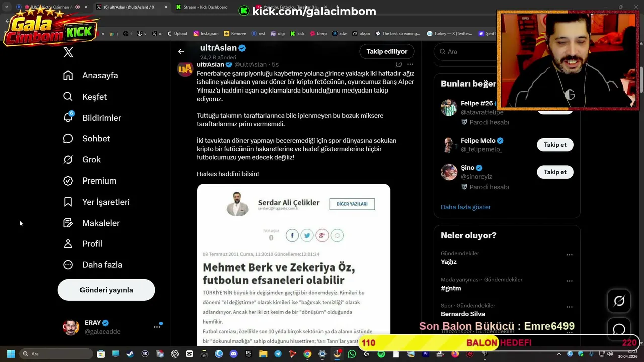Viewport: 644px width, 362px height.
Task: Open the tweet's three-dot more menu
Action: pos(410,64)
